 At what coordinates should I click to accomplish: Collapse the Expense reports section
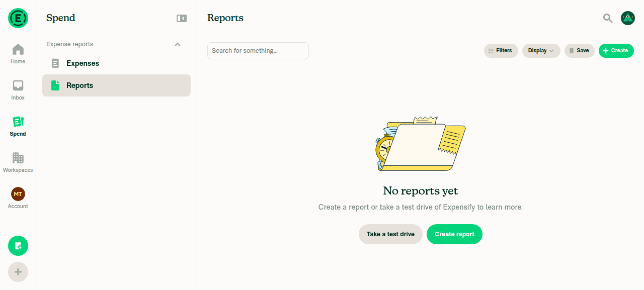178,44
